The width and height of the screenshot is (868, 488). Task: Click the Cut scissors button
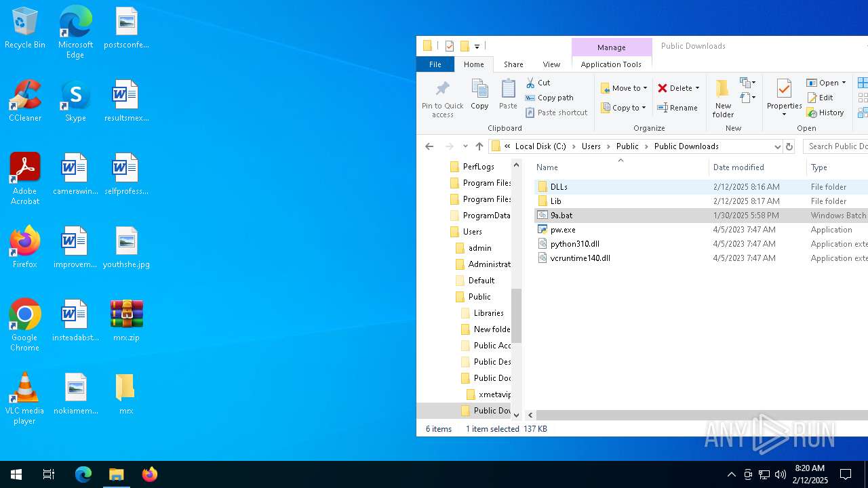tap(538, 83)
